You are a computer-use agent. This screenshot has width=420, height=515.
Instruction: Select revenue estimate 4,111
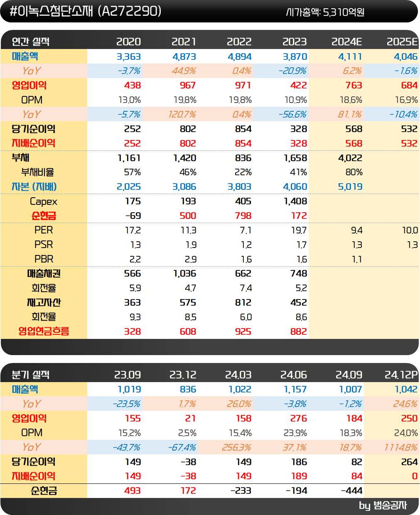[x=350, y=56]
